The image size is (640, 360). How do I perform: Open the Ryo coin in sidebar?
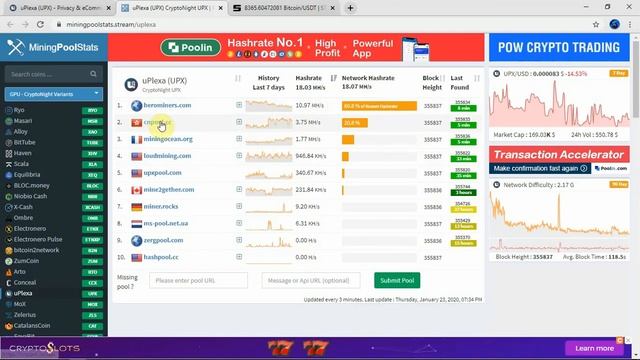[19, 110]
